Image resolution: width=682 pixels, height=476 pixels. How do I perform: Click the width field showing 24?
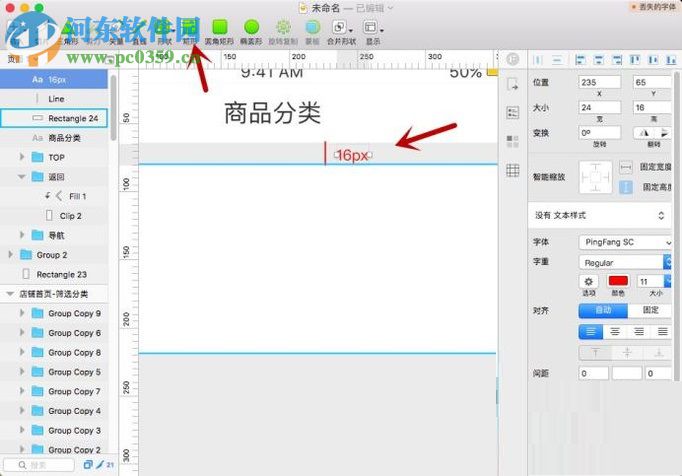[599, 107]
